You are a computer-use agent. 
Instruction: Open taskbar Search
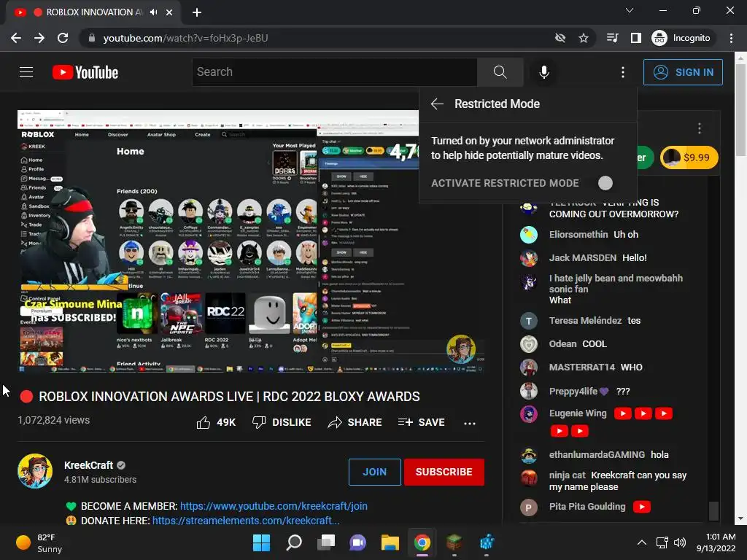(x=294, y=542)
